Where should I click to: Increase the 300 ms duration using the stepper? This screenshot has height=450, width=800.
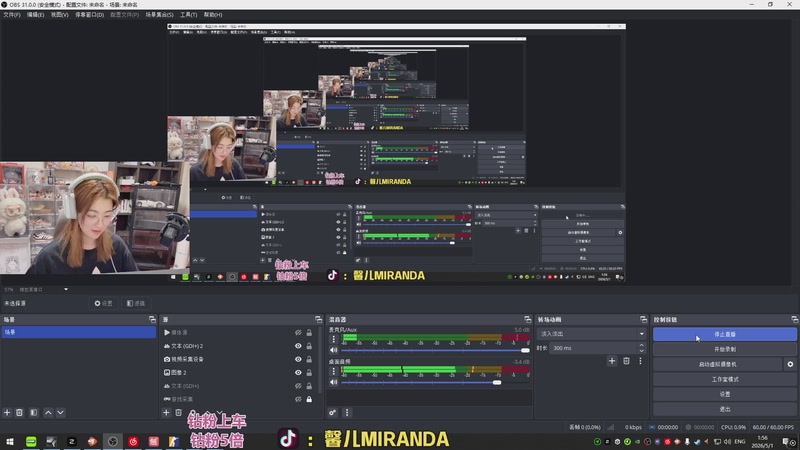pos(641,345)
